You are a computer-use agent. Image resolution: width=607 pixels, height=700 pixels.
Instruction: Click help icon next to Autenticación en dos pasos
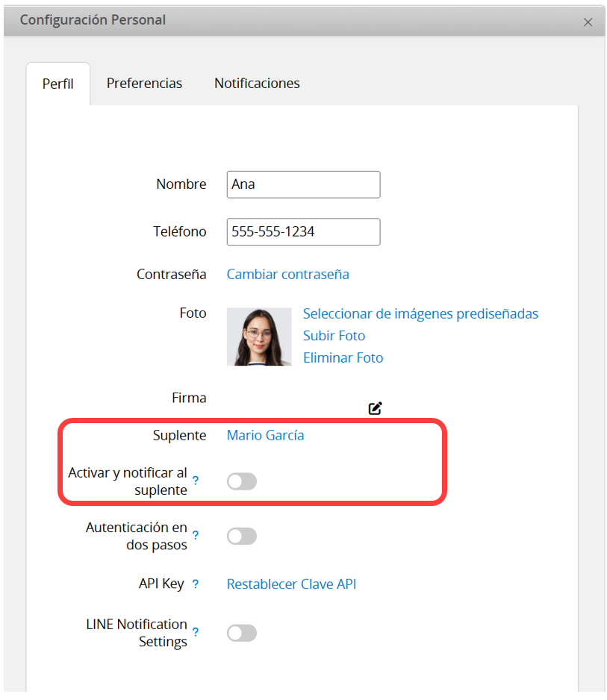point(195,535)
